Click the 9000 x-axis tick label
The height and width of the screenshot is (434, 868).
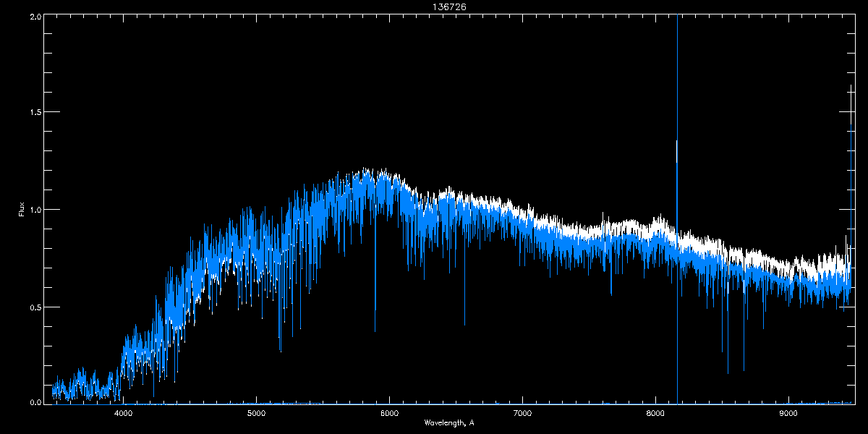pos(788,414)
